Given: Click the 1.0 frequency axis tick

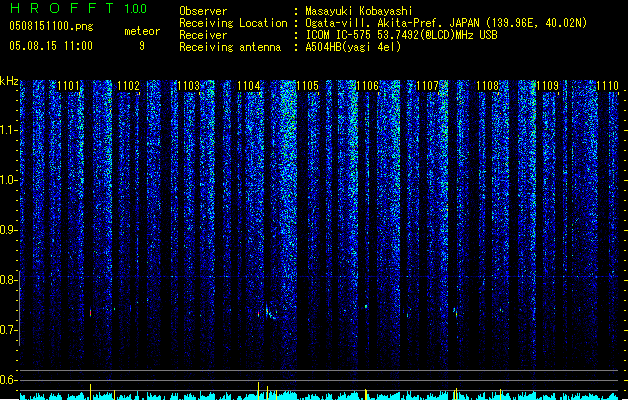Looking at the screenshot, I should click(8, 180).
